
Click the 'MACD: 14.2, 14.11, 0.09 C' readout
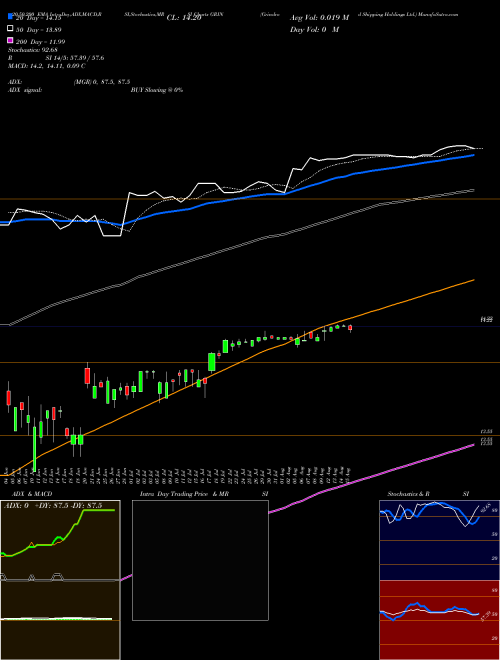[47, 66]
